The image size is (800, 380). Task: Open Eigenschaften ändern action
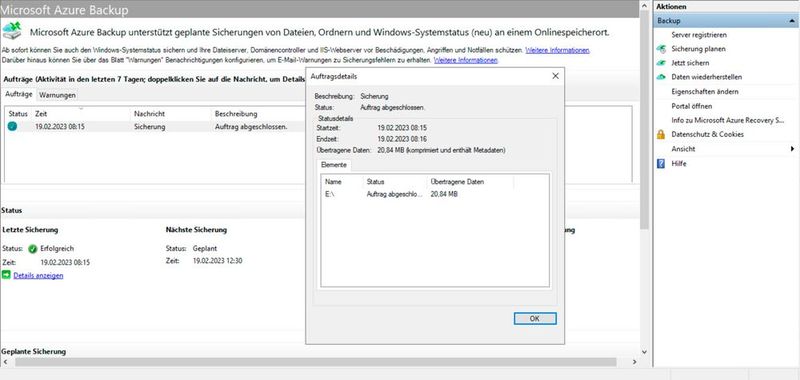coord(705,92)
